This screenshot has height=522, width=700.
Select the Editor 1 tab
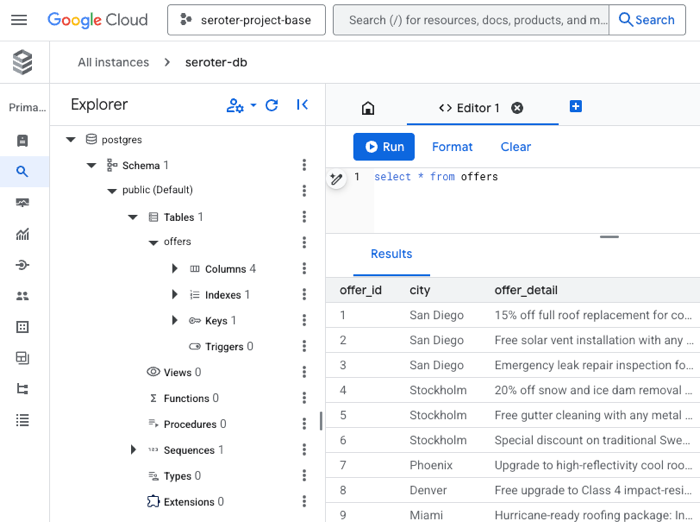(469, 108)
